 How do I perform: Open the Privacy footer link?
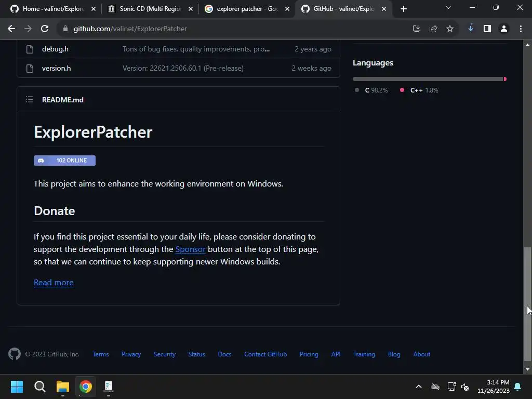pos(131,354)
